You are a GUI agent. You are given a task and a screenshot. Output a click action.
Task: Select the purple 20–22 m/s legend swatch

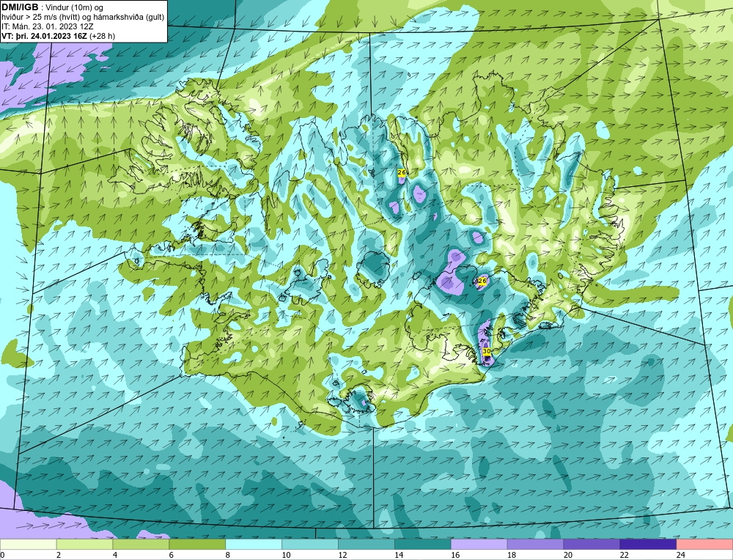(592, 545)
